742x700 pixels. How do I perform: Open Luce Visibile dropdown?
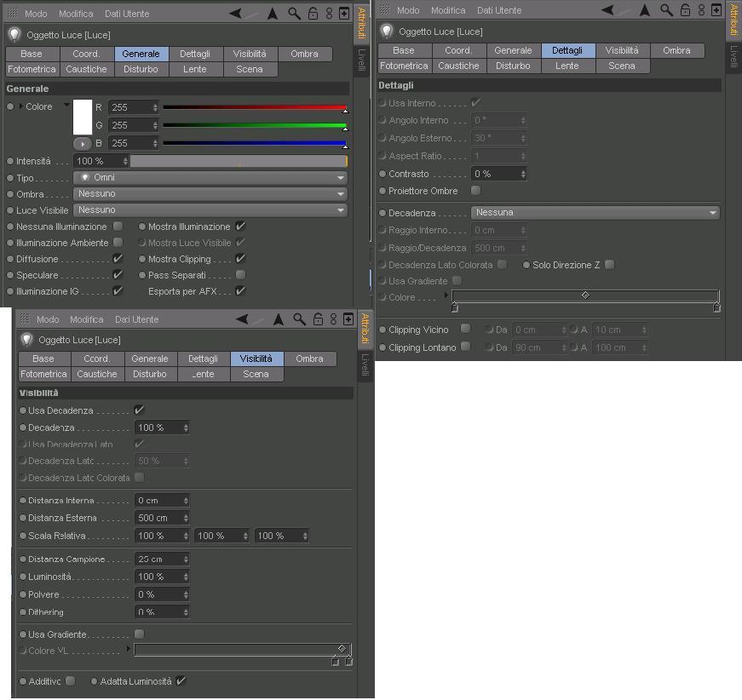[x=210, y=210]
